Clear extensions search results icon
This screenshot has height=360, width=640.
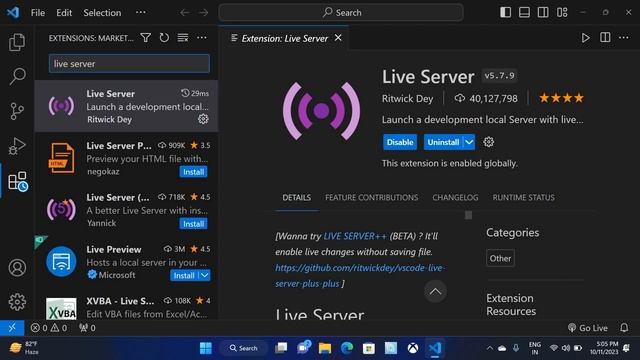point(183,38)
